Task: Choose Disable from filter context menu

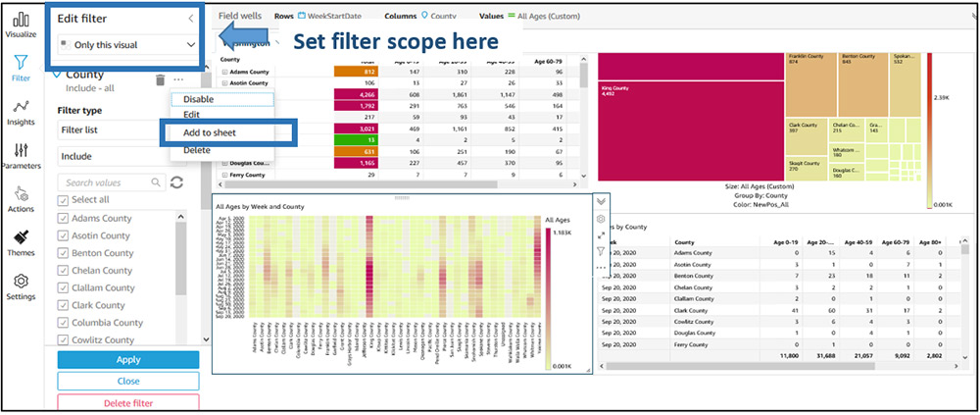Action: (x=221, y=99)
